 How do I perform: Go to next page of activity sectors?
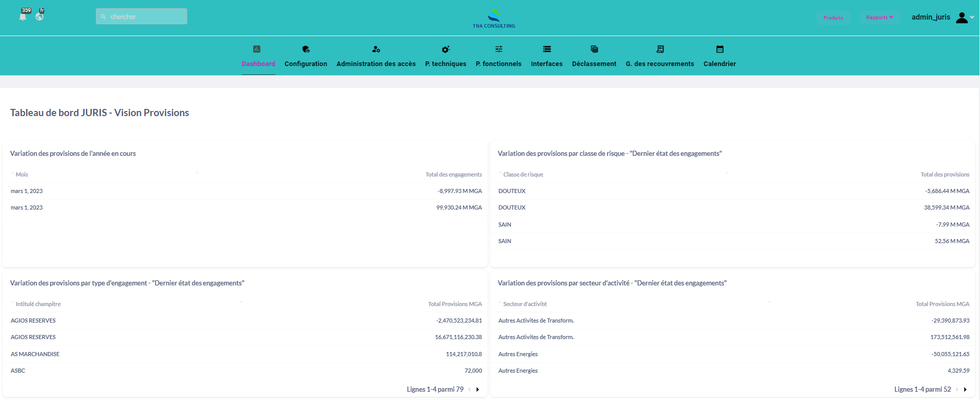tap(965, 390)
